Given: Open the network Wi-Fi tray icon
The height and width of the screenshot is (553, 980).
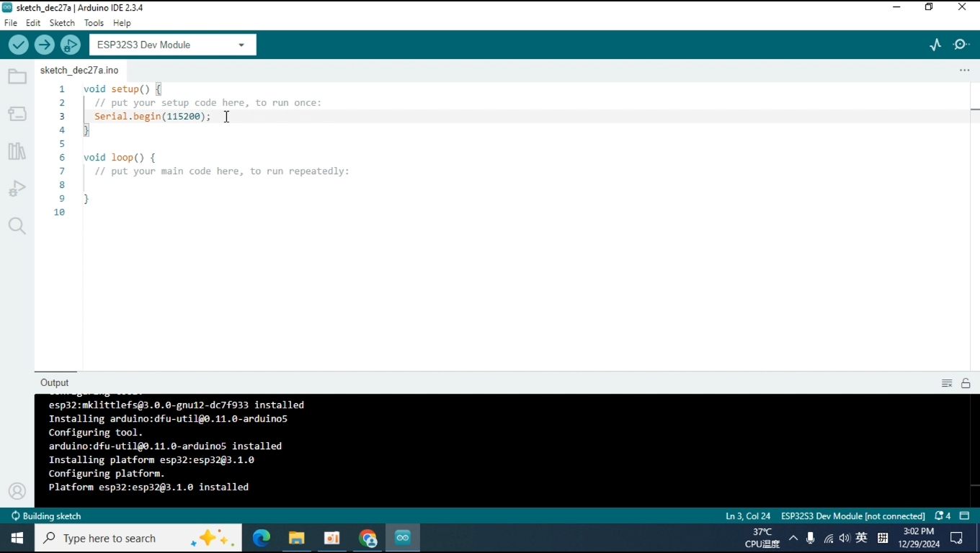Looking at the screenshot, I should click(x=829, y=538).
